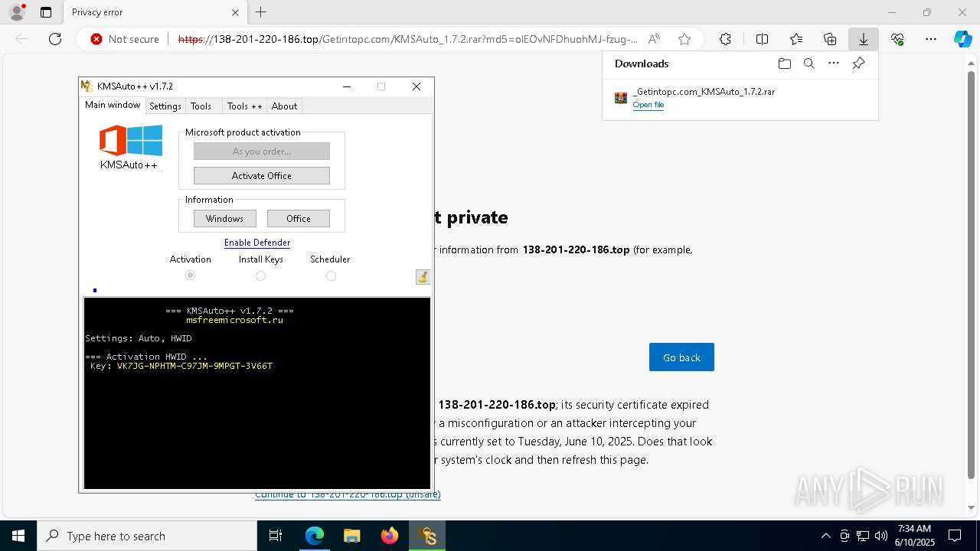This screenshot has height=551, width=980.
Task: Open the Tools ++ tab
Action: click(x=245, y=106)
